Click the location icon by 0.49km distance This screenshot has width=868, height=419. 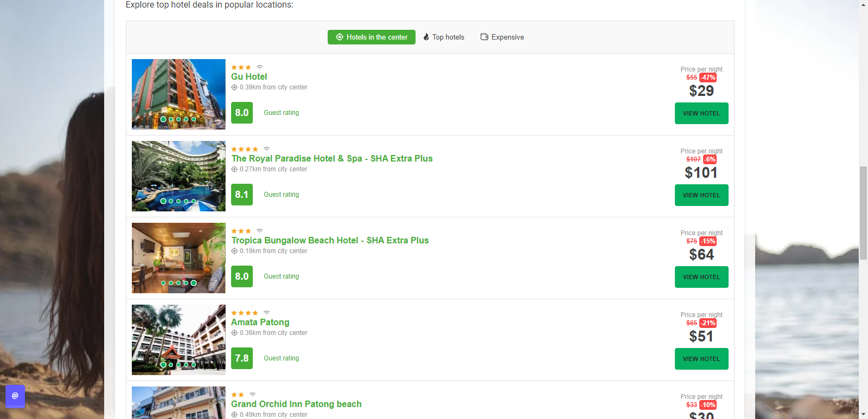pos(234,415)
